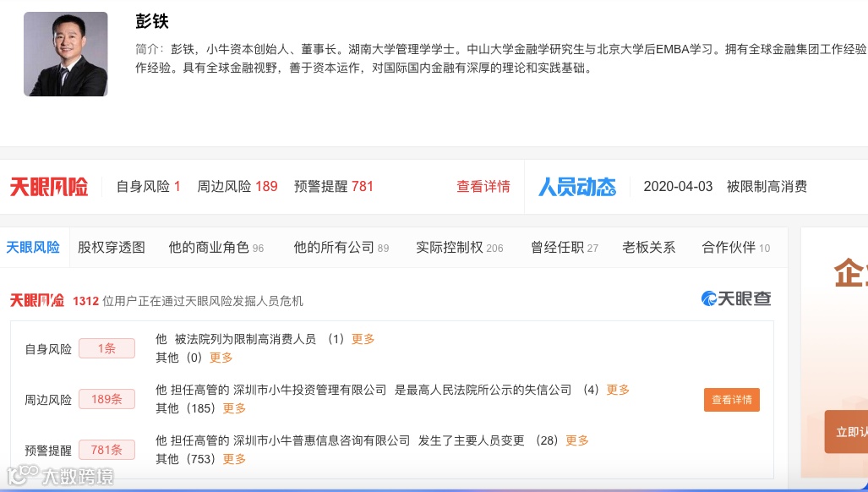868x492 pixels.
Task: Click the small 天眼风险 logo above risk list
Action: coord(36,300)
